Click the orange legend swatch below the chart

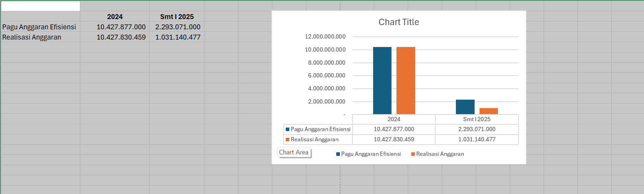413,154
